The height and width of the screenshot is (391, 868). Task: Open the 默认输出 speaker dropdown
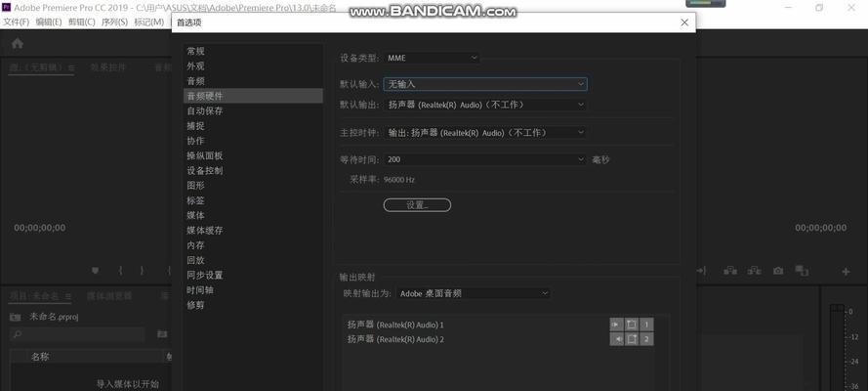click(x=485, y=105)
